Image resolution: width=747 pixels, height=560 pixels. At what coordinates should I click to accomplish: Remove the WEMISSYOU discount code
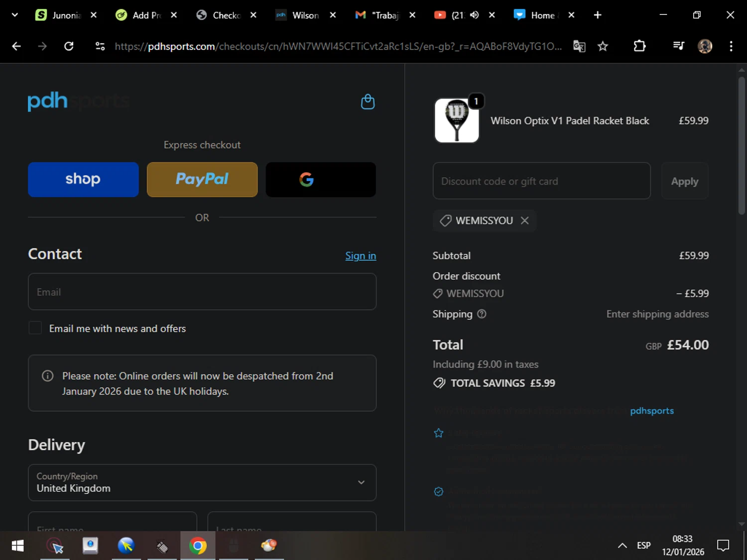pos(524,221)
